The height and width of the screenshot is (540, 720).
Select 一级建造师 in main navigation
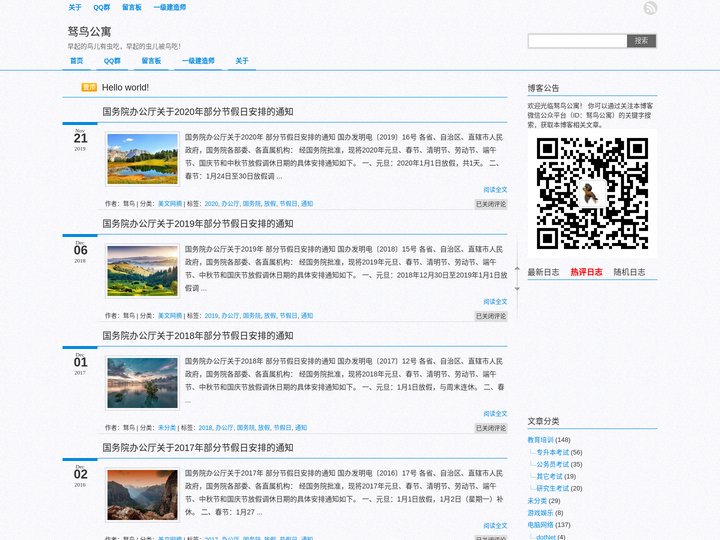(x=198, y=61)
